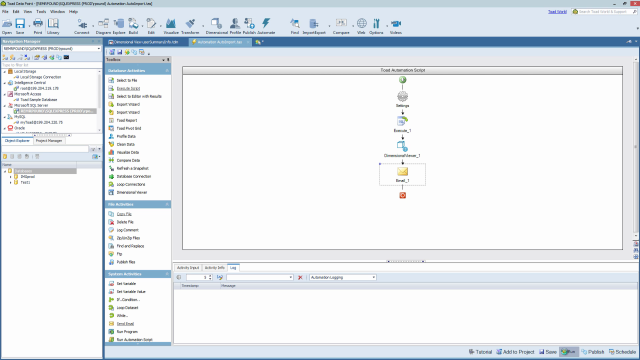Click the Build query icon

click(133, 26)
